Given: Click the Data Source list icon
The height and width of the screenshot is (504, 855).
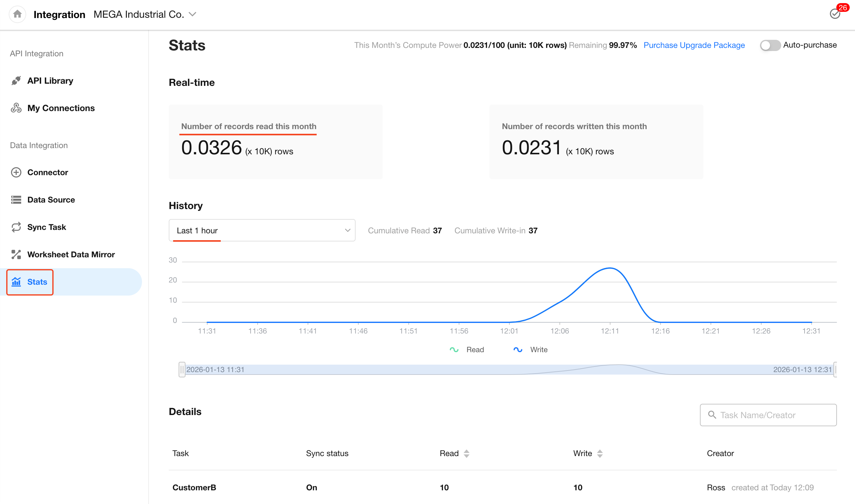Looking at the screenshot, I should click(x=16, y=200).
